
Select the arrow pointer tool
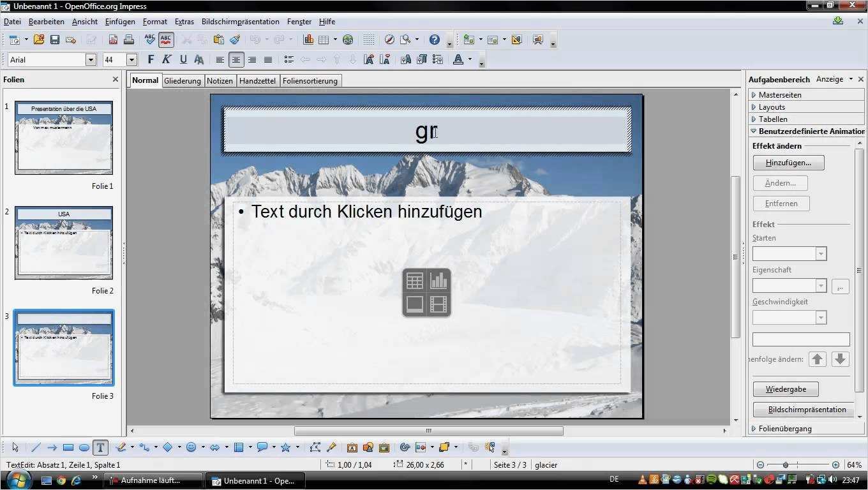[15, 447]
